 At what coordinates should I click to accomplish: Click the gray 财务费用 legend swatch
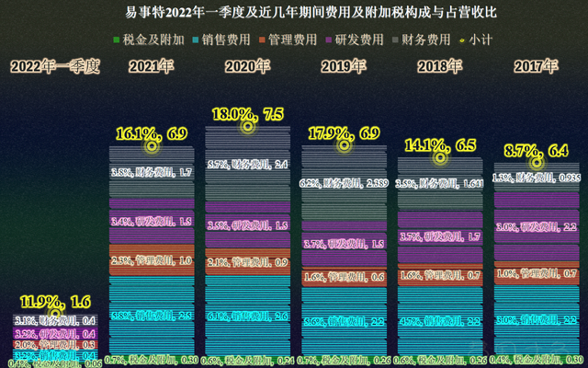click(x=395, y=40)
